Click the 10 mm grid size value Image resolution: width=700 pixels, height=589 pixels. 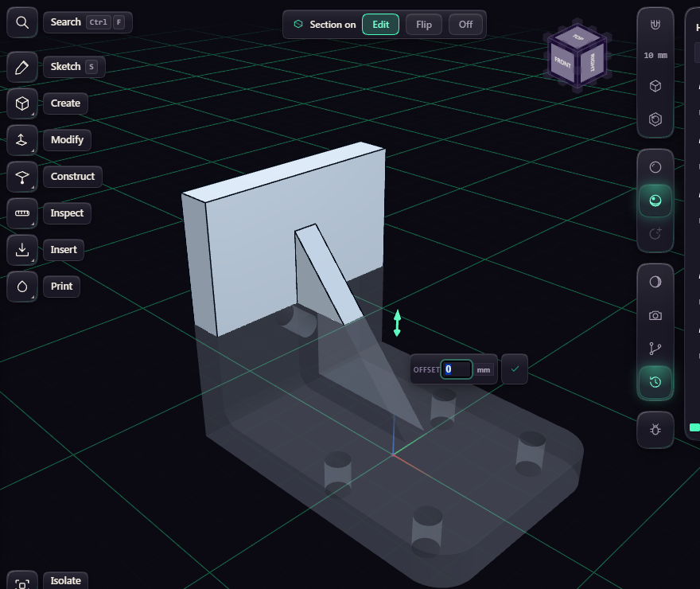(x=655, y=56)
